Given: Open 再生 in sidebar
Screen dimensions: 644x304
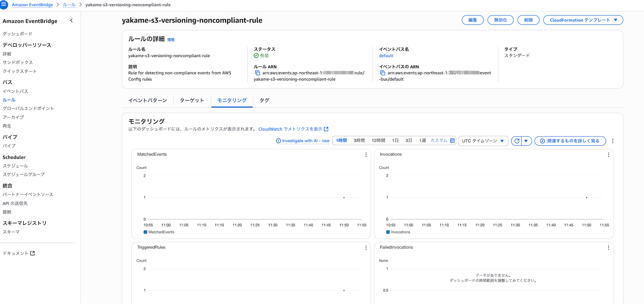Looking at the screenshot, I should coord(7,126).
